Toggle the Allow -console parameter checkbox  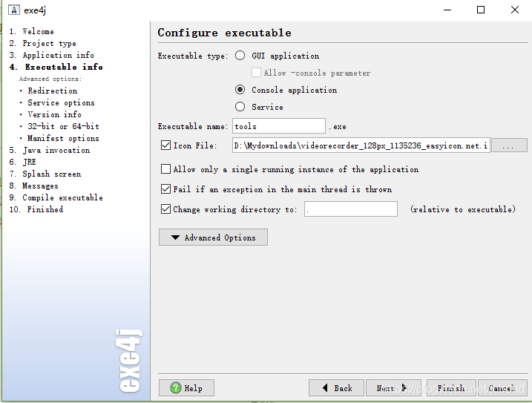(x=256, y=72)
